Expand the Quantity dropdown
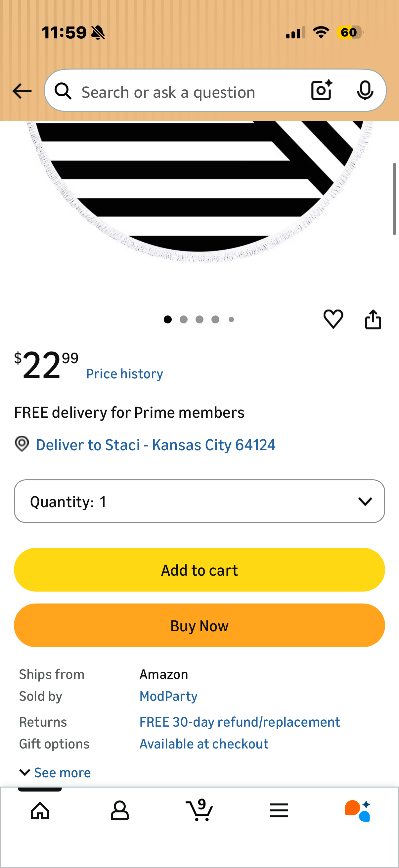Image resolution: width=399 pixels, height=868 pixels. (199, 501)
